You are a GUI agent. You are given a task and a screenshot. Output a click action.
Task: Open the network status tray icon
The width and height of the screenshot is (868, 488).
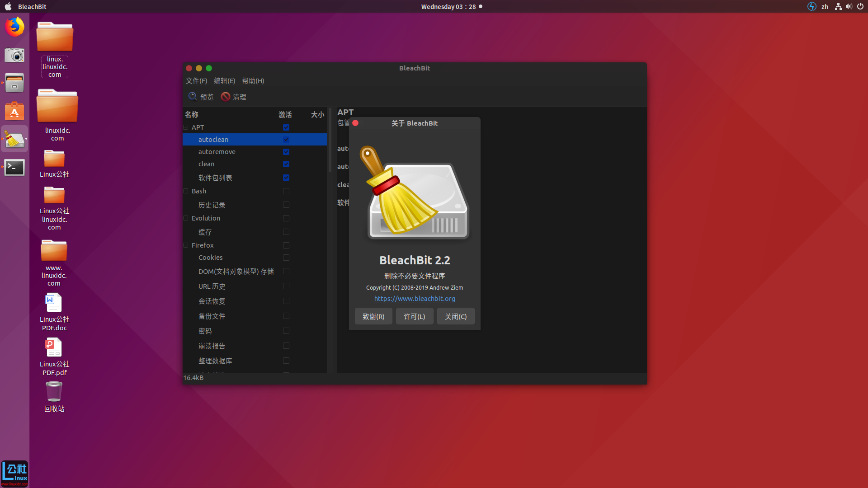point(838,6)
